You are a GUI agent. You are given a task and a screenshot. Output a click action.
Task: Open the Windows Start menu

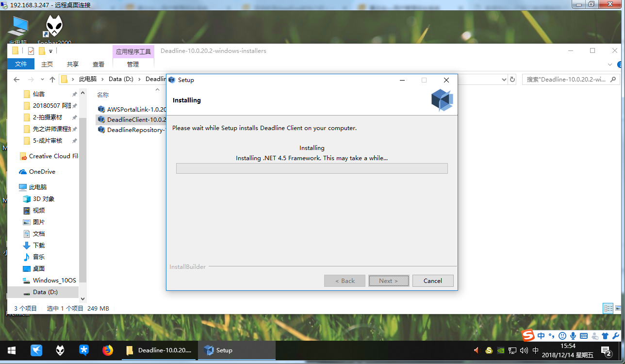12,350
